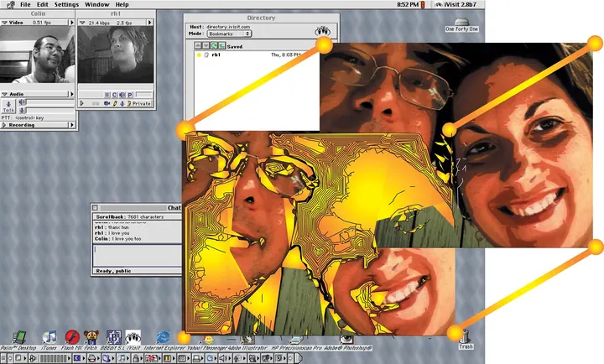Click the Yahoo! Messenger smiley icon
This screenshot has height=364, width=604.
[x=208, y=340]
